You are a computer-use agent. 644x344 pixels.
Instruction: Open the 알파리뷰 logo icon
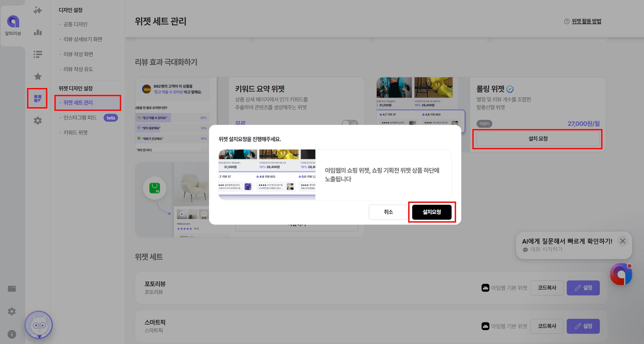click(13, 22)
